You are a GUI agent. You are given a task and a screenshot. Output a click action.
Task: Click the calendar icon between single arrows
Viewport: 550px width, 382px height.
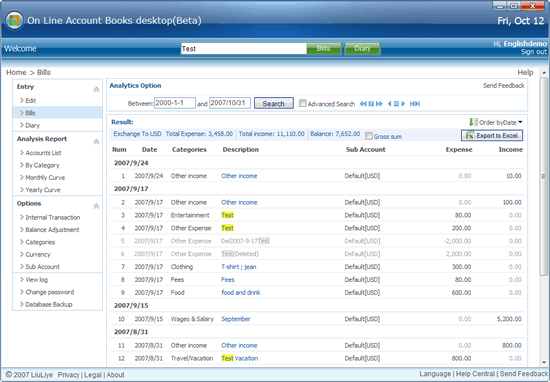tap(396, 104)
